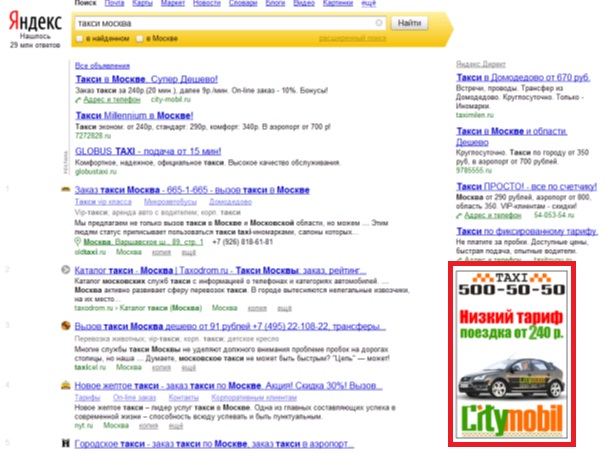Image resolution: width=606 pixels, height=454 pixels.
Task: Open the Блоги tab
Action: tap(275, 3)
